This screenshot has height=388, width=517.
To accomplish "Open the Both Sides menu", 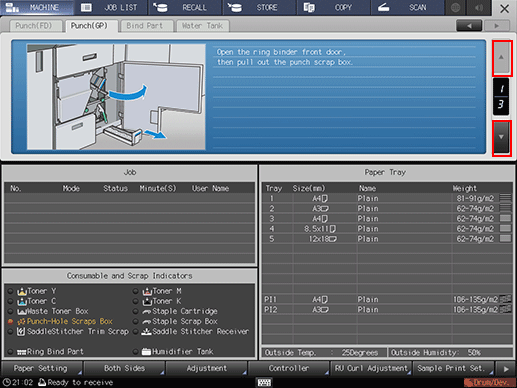I will click(124, 369).
